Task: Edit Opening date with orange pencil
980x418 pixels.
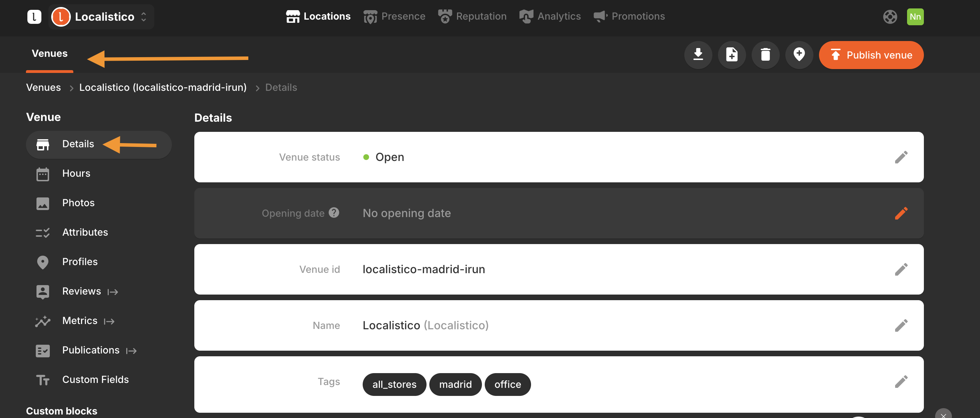Action: click(901, 213)
